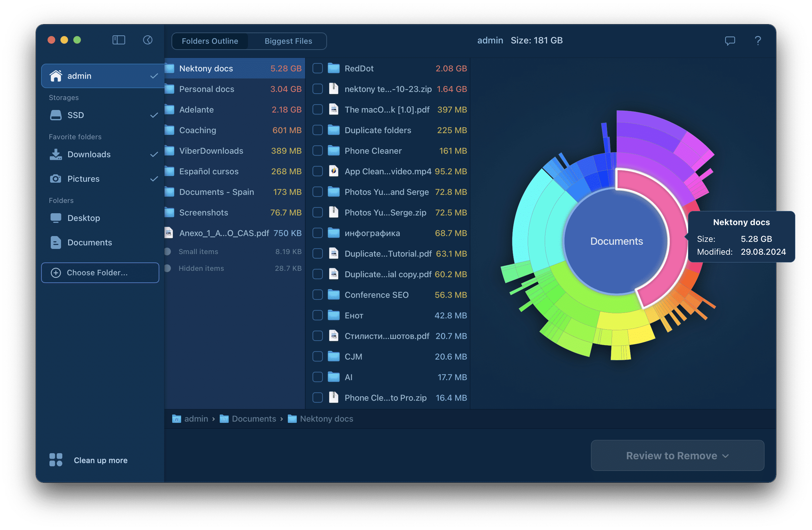Click the sidebar layout toggle icon
The image size is (812, 530).
pos(118,40)
